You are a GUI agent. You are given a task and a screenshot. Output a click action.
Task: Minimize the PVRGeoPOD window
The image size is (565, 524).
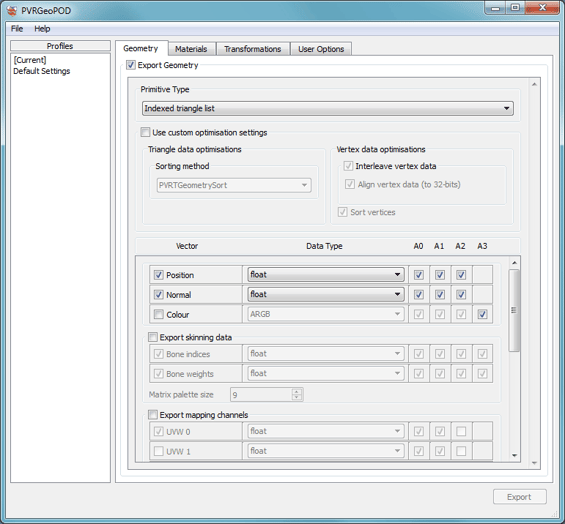coord(495,8)
